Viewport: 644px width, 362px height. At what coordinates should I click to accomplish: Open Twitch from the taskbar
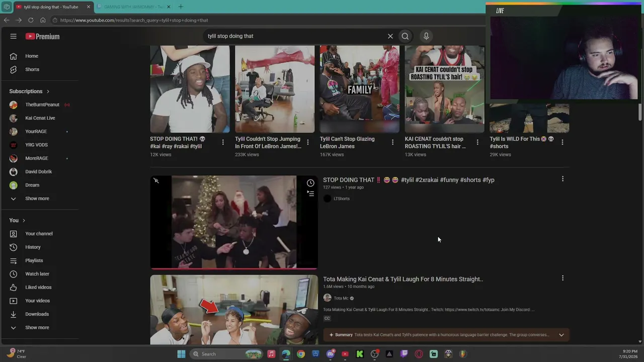404,354
